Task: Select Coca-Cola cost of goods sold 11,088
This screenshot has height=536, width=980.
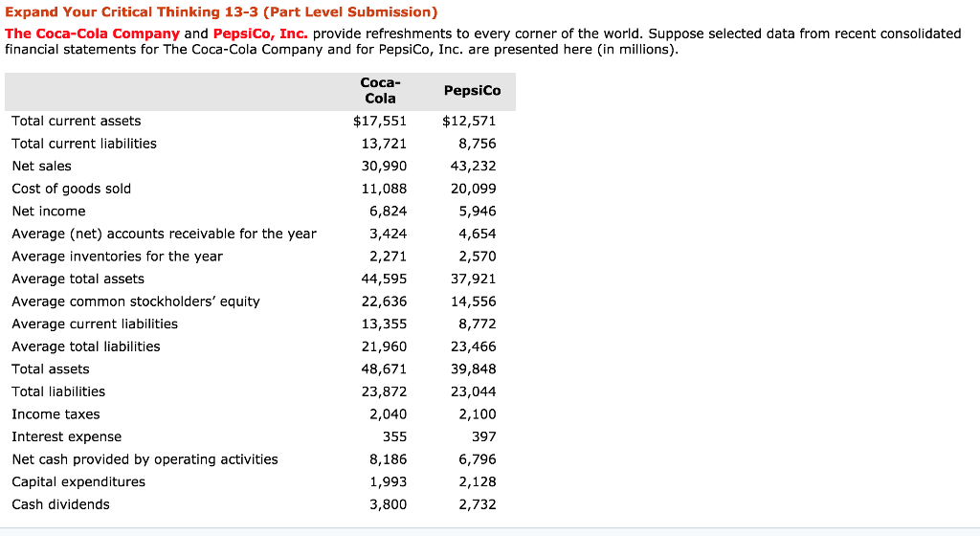Action: point(384,189)
